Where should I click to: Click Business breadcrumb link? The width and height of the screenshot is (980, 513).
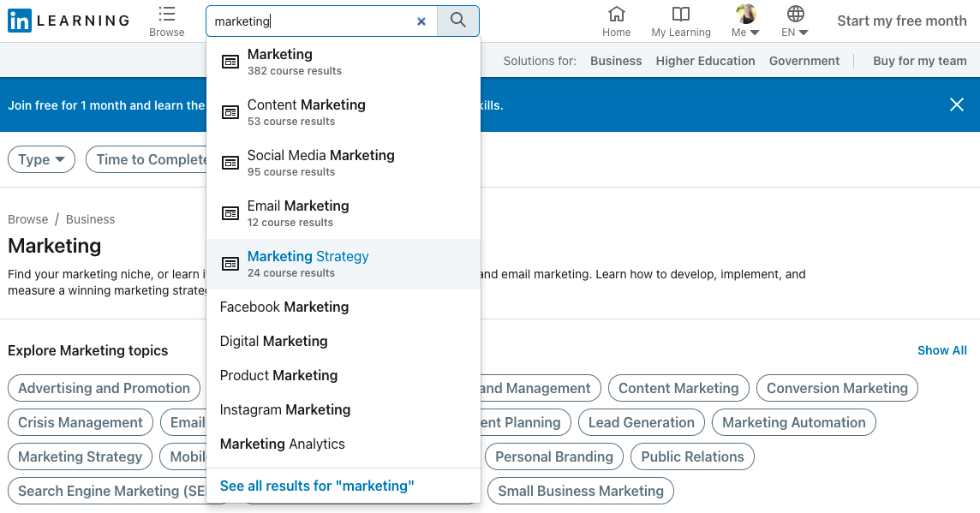[x=90, y=219]
